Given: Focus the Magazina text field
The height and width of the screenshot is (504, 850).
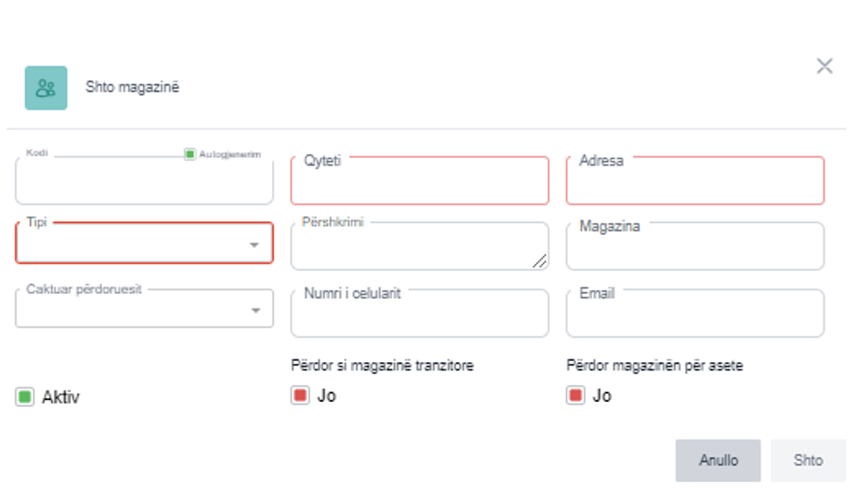Looking at the screenshot, I should pos(694,250).
